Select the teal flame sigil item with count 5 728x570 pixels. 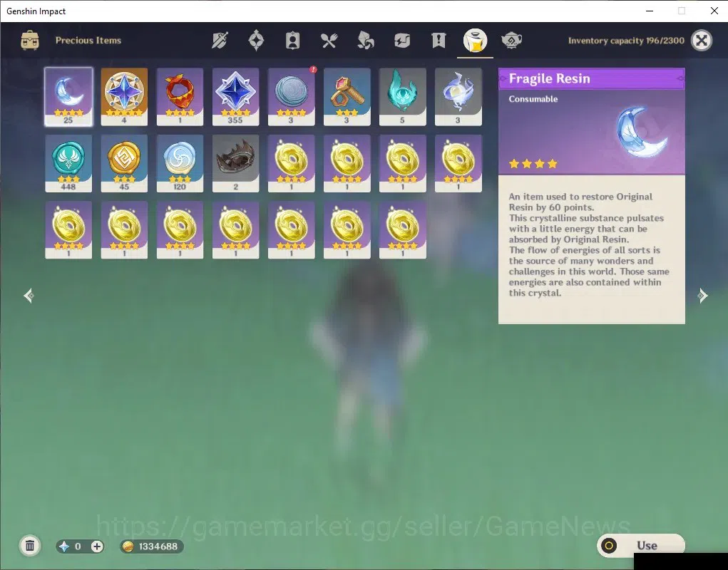pos(403,96)
